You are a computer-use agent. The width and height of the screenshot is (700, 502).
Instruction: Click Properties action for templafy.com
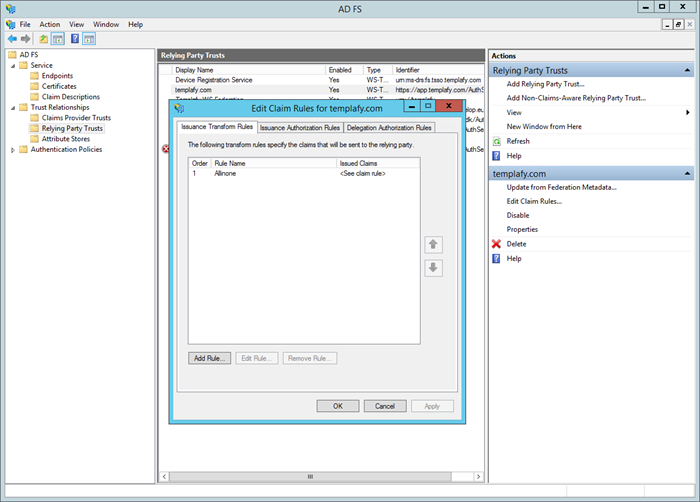[x=522, y=229]
